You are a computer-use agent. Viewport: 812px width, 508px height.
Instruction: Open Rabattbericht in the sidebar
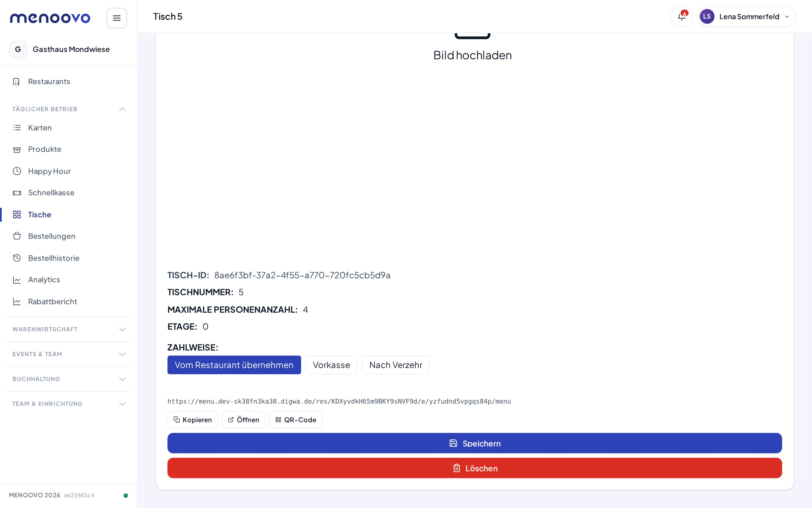[69, 301]
